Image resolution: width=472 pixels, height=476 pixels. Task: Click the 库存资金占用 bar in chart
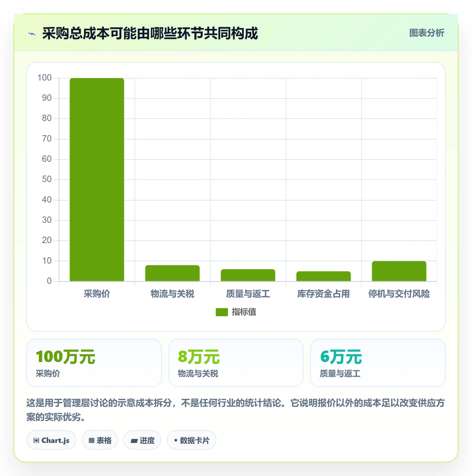pos(323,276)
